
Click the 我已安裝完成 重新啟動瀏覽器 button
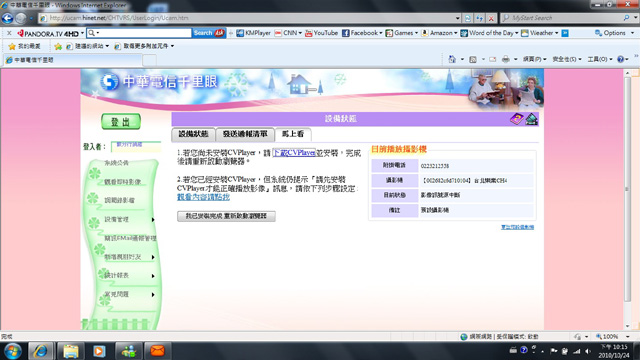(226, 216)
